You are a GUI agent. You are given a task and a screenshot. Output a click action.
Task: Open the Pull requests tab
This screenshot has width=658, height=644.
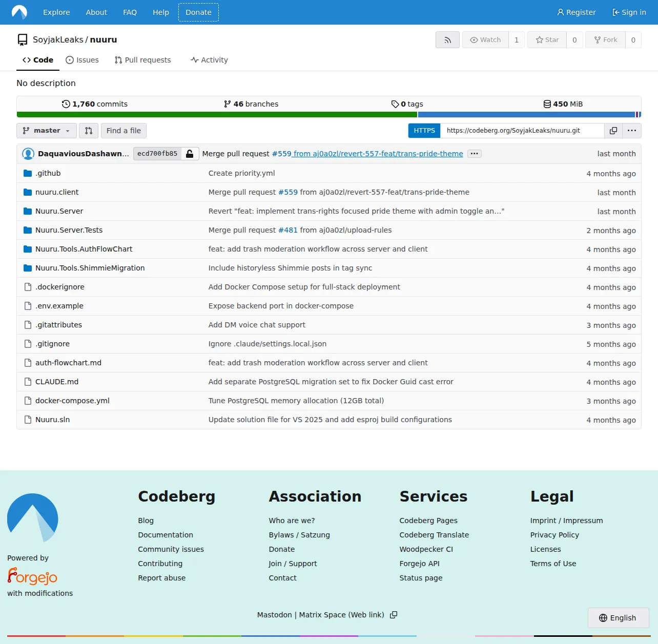143,60
